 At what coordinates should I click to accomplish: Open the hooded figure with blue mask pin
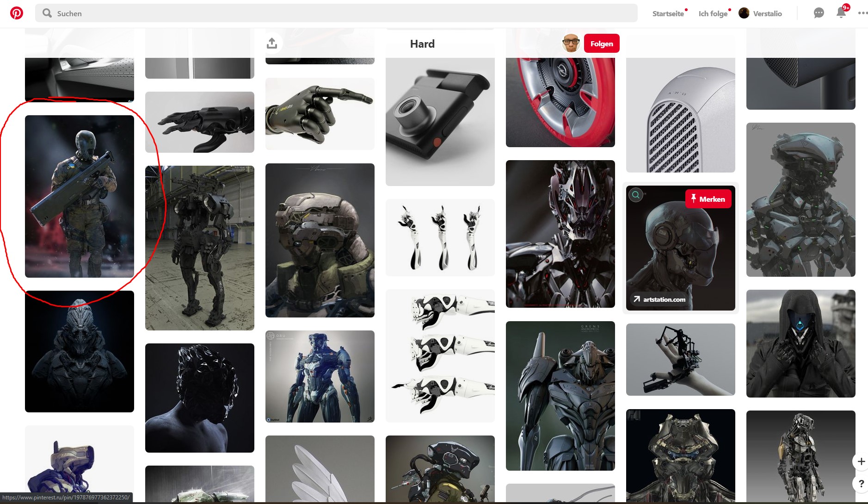pos(801,343)
